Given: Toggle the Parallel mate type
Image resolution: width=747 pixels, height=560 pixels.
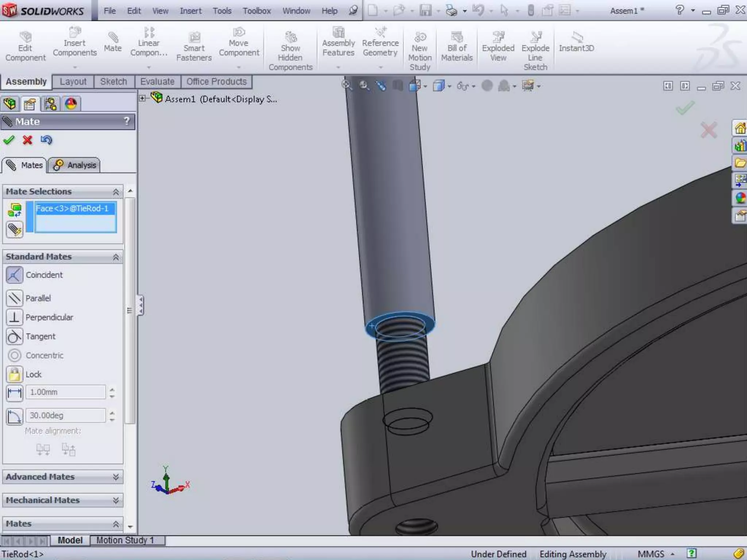Looking at the screenshot, I should [15, 298].
